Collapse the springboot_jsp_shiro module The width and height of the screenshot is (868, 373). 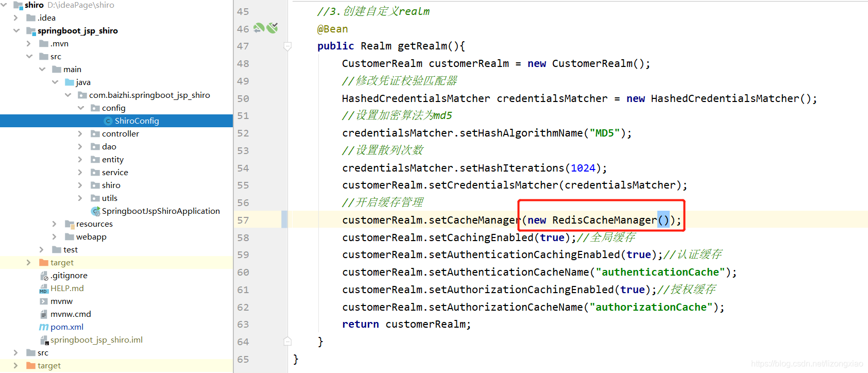(16, 31)
